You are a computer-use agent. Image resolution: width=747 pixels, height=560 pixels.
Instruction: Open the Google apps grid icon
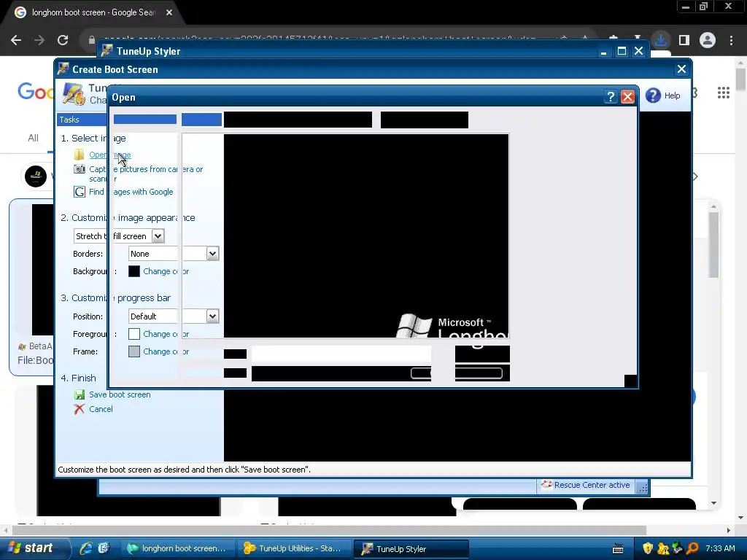coord(723,93)
